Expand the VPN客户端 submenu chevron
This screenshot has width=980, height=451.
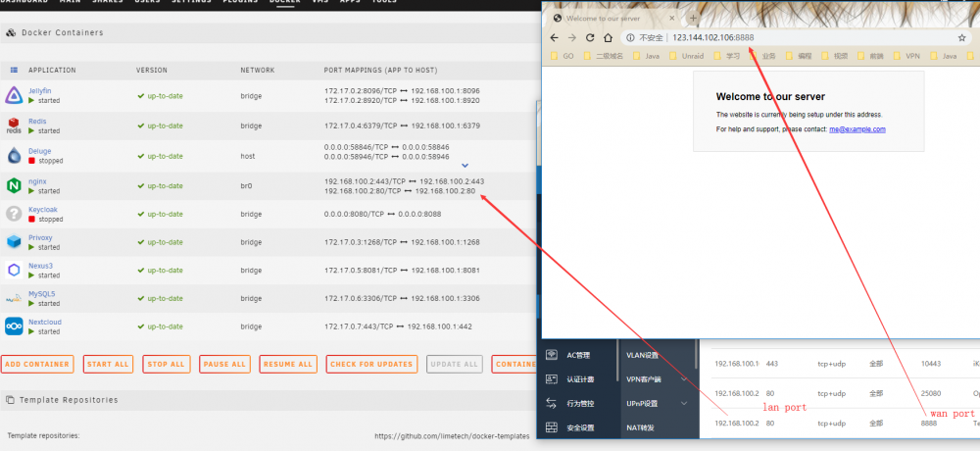[684, 379]
